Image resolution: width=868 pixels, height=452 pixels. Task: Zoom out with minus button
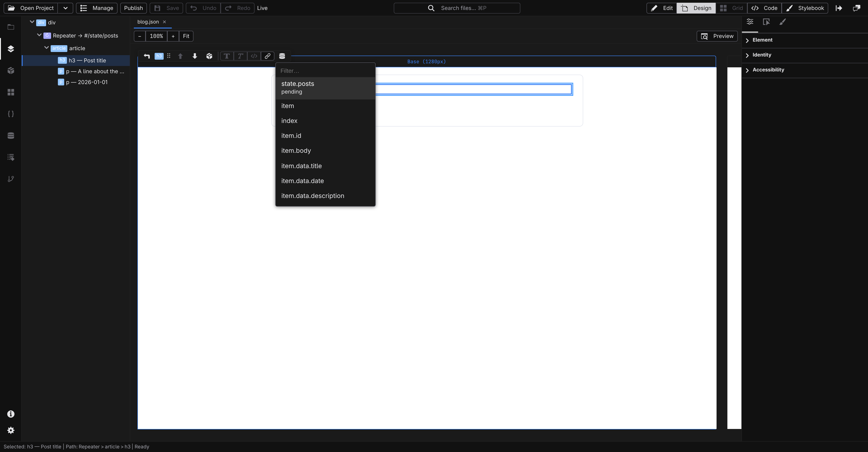pyautogui.click(x=139, y=36)
